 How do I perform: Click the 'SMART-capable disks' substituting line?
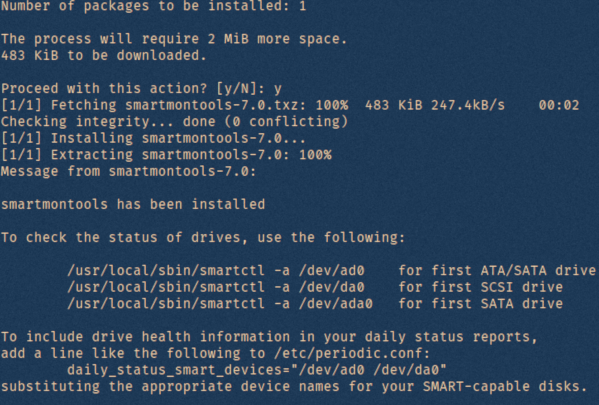pos(294,387)
